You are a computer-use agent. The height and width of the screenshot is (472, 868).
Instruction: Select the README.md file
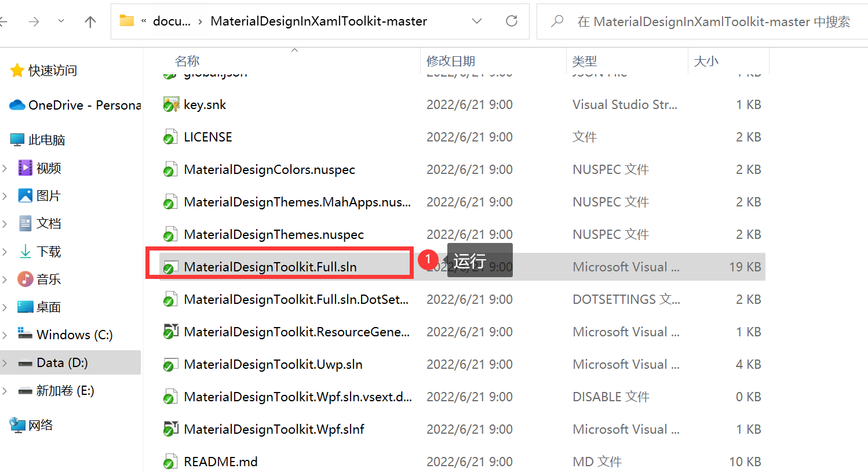221,462
